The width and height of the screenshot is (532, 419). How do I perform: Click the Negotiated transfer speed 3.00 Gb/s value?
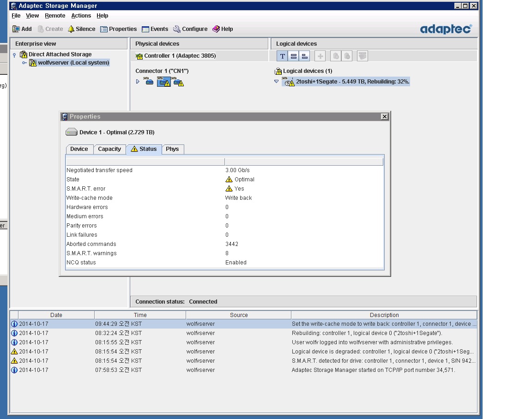coord(237,170)
